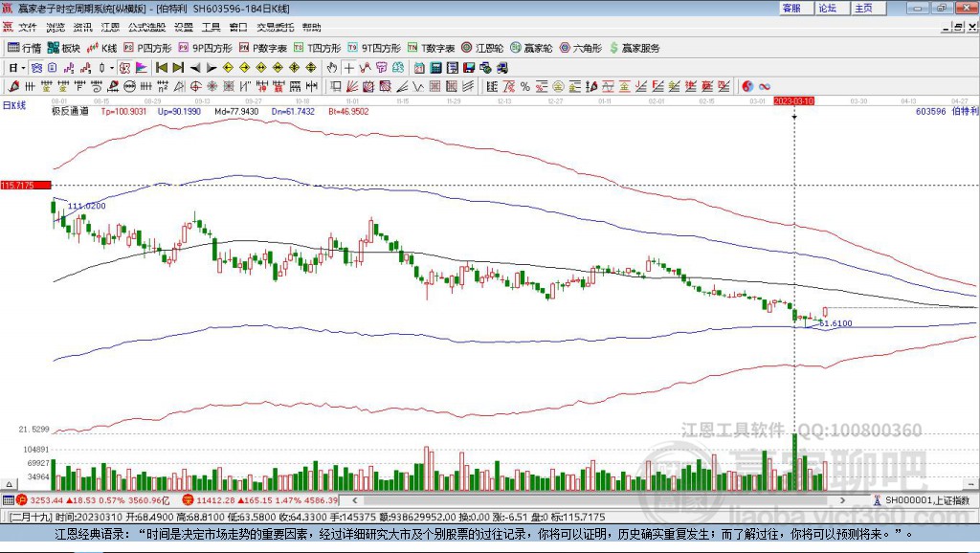Click the black left arrow icon

(x=195, y=68)
